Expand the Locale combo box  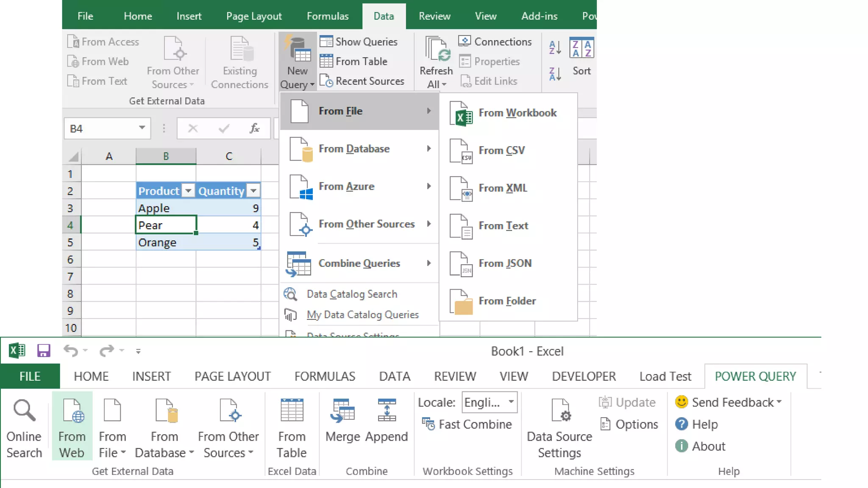pyautogui.click(x=511, y=402)
